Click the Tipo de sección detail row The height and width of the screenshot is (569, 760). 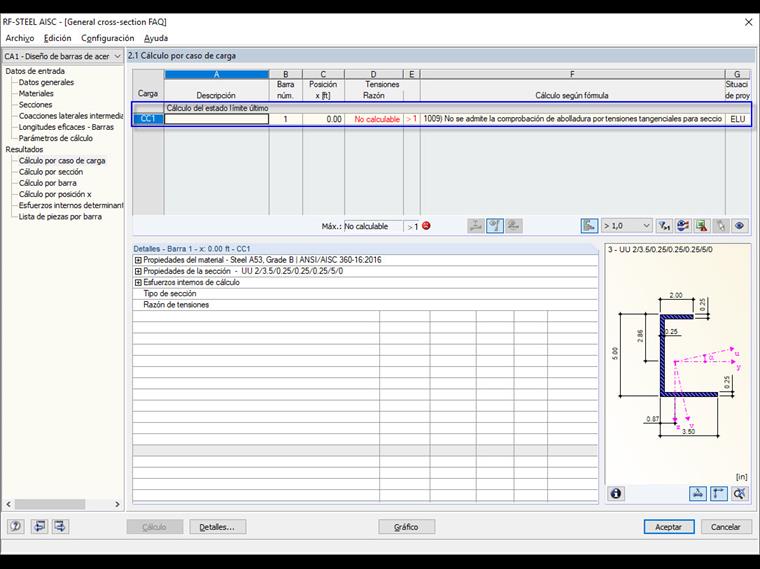click(365, 294)
